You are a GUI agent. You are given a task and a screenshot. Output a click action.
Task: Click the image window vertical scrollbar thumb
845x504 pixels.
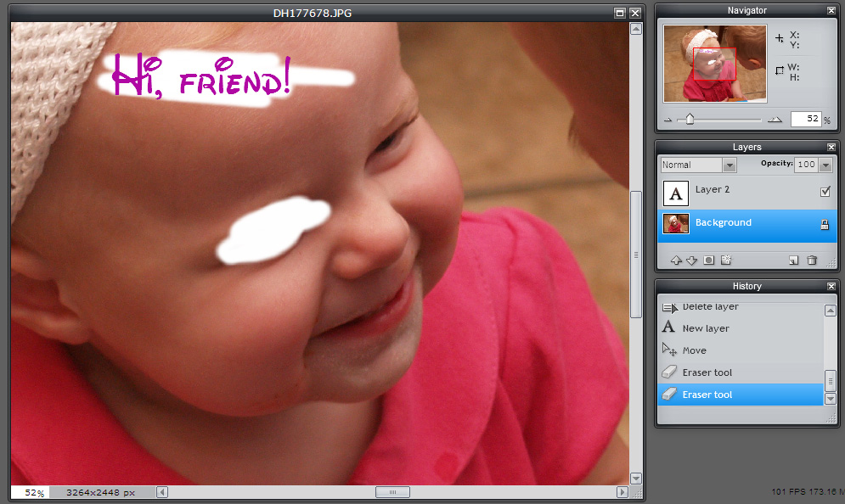[x=636, y=255]
